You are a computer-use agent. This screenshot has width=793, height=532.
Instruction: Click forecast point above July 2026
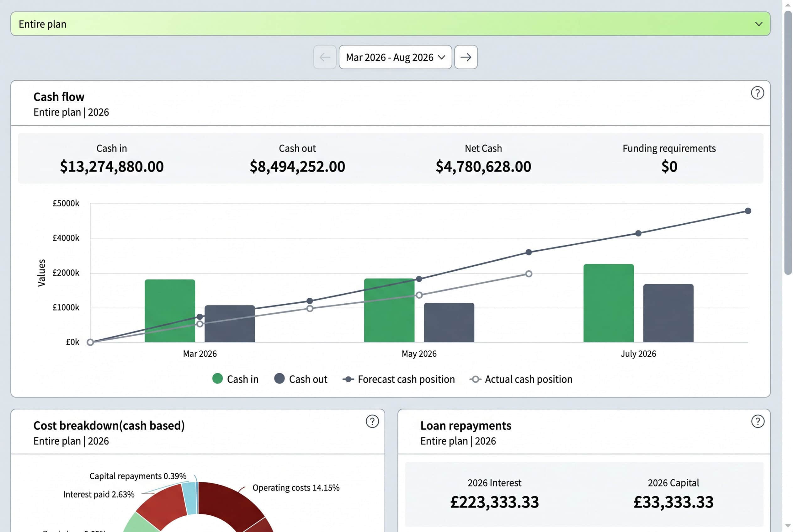tap(638, 233)
